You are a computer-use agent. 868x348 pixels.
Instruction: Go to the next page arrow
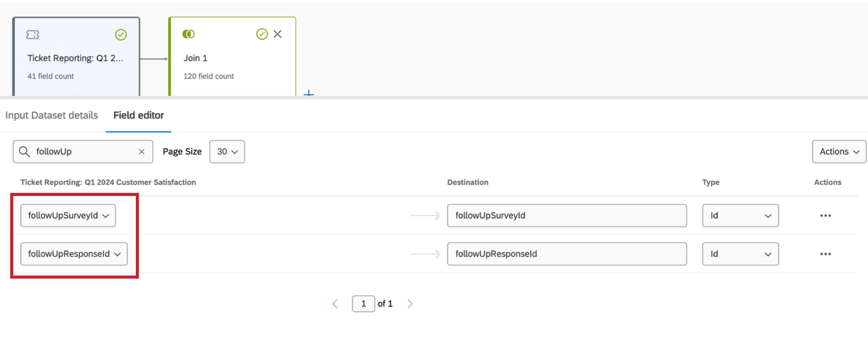click(x=409, y=304)
